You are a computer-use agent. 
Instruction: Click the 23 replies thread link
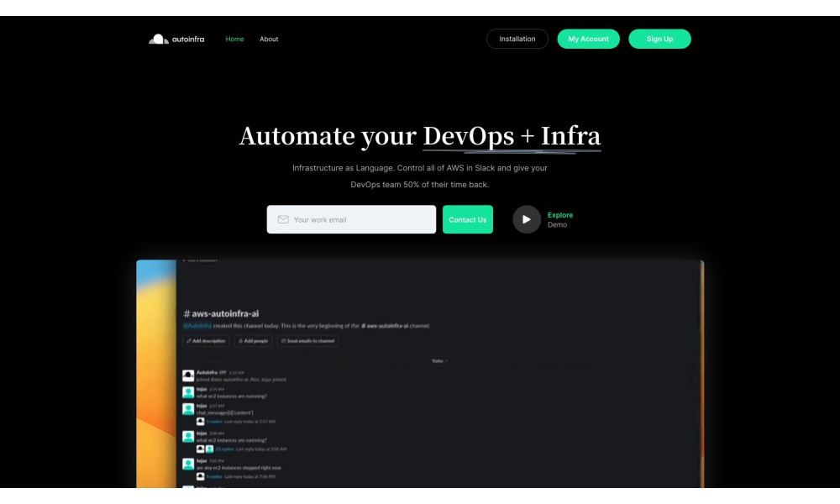(224, 449)
